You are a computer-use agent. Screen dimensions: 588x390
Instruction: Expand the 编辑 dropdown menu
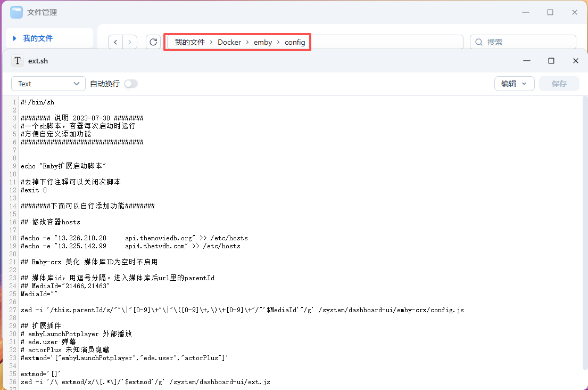[514, 84]
